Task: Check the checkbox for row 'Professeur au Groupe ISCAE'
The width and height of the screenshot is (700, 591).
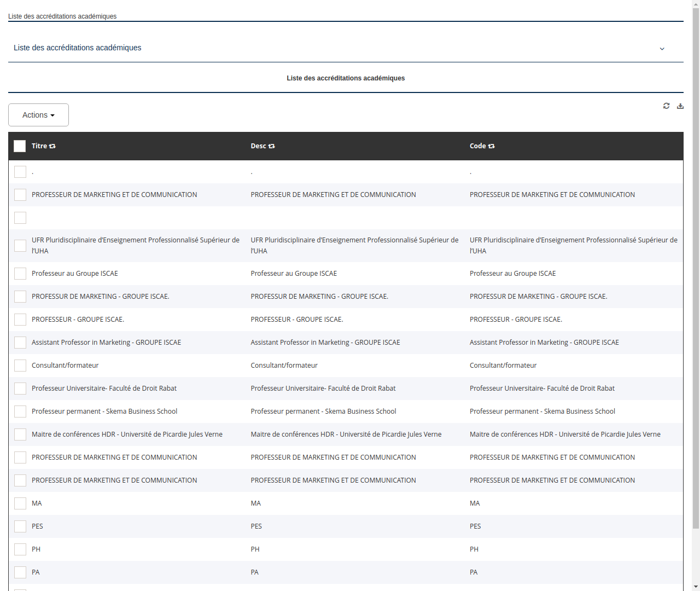Action: pyautogui.click(x=20, y=273)
